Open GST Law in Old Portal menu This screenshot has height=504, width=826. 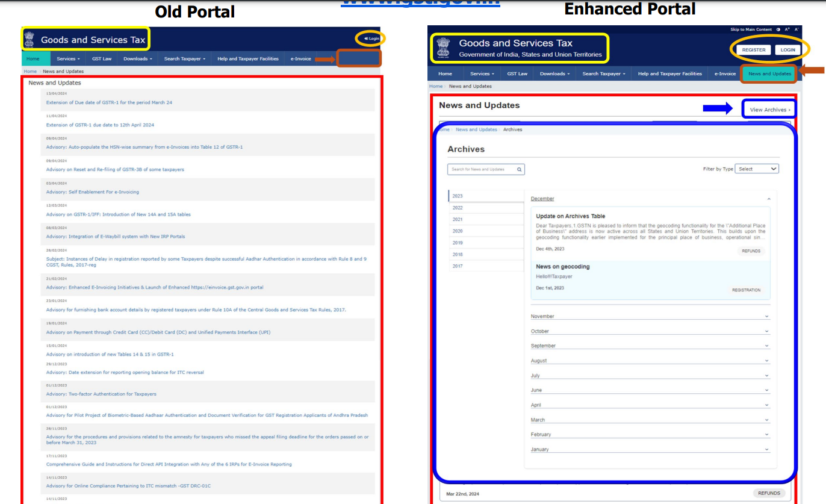101,59
